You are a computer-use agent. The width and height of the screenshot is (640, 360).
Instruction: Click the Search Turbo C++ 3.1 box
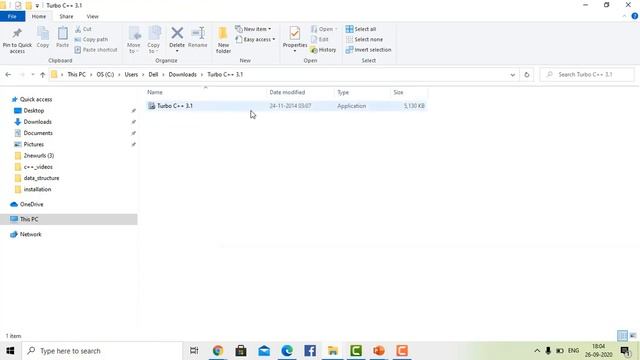(x=587, y=75)
